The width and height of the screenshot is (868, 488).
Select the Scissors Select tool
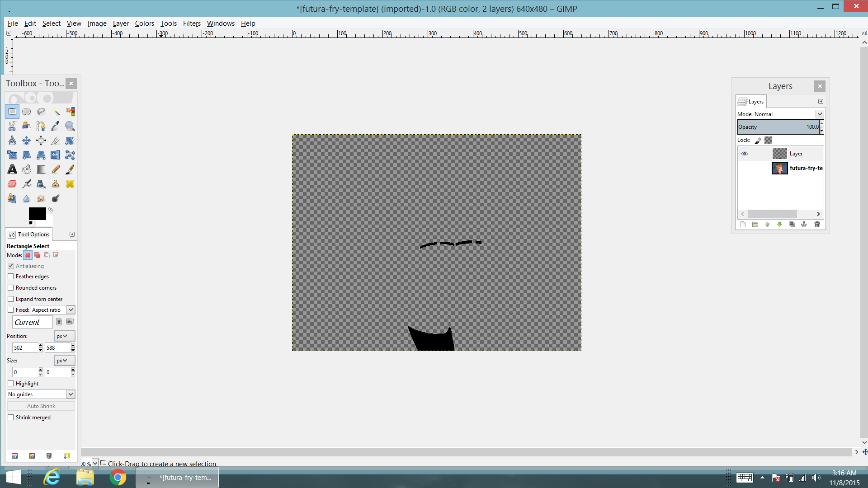12,126
